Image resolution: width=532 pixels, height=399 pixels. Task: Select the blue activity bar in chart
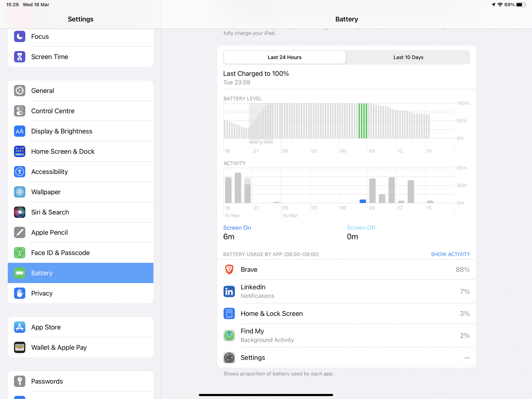point(363,201)
